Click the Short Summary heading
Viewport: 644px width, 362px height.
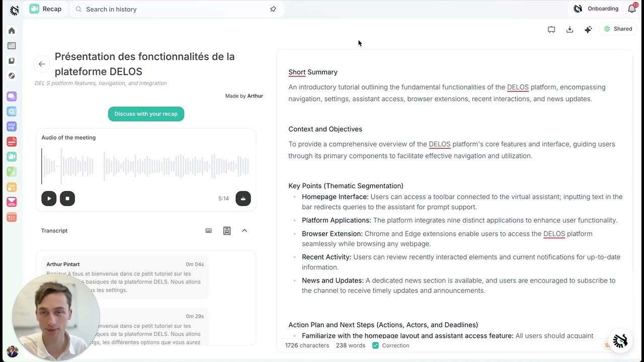313,72
